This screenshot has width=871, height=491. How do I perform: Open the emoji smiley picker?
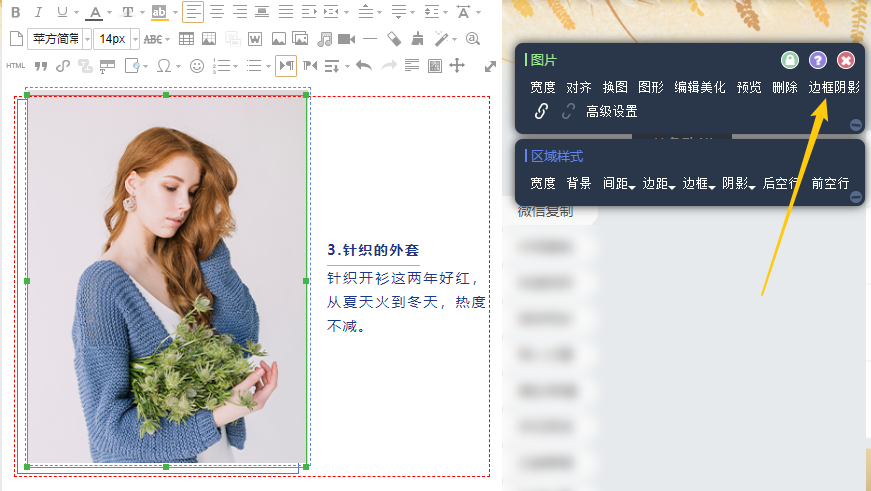[197, 66]
